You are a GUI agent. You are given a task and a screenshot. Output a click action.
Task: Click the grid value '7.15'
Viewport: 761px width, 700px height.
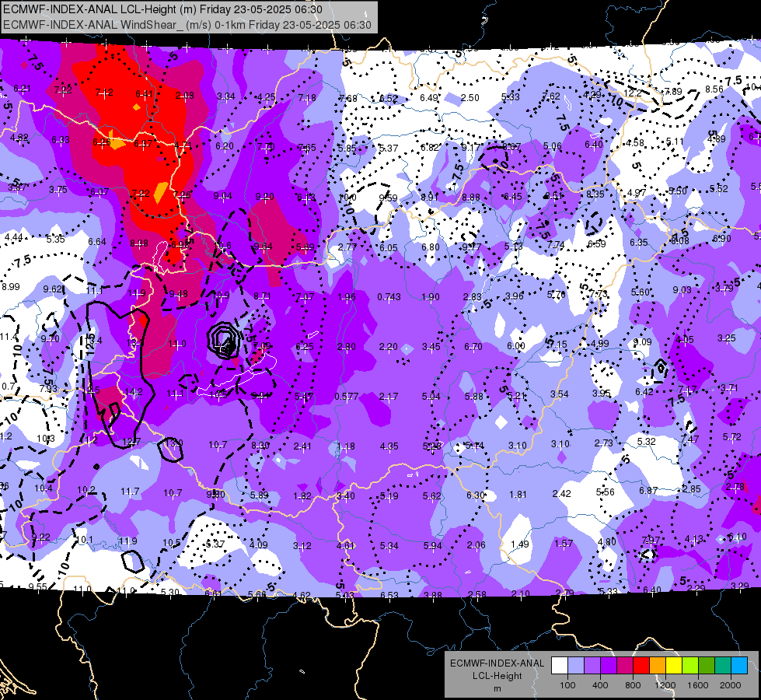(558, 344)
